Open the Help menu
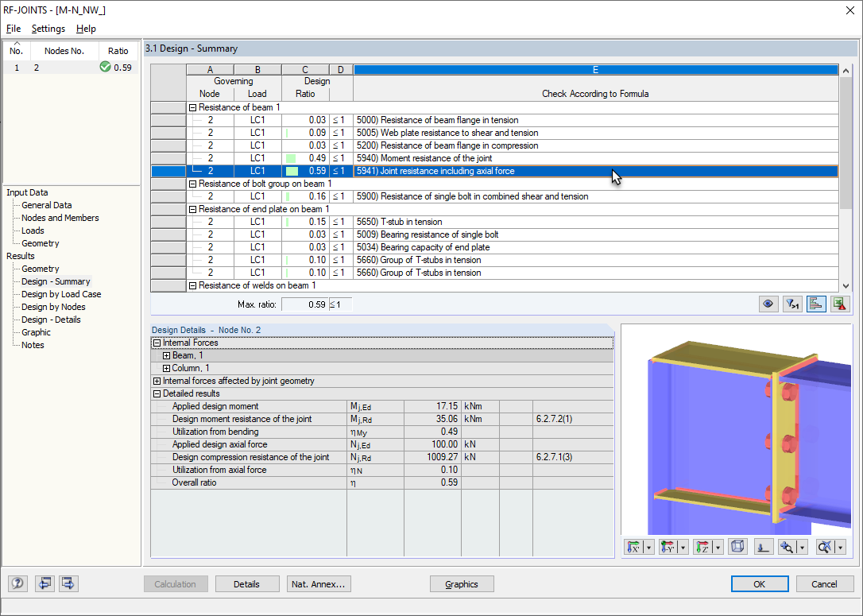Screen dimensions: 863x616 (x=86, y=29)
